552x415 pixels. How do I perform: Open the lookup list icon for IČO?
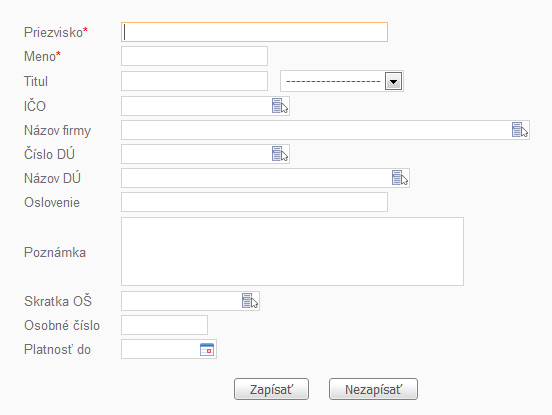(x=280, y=106)
